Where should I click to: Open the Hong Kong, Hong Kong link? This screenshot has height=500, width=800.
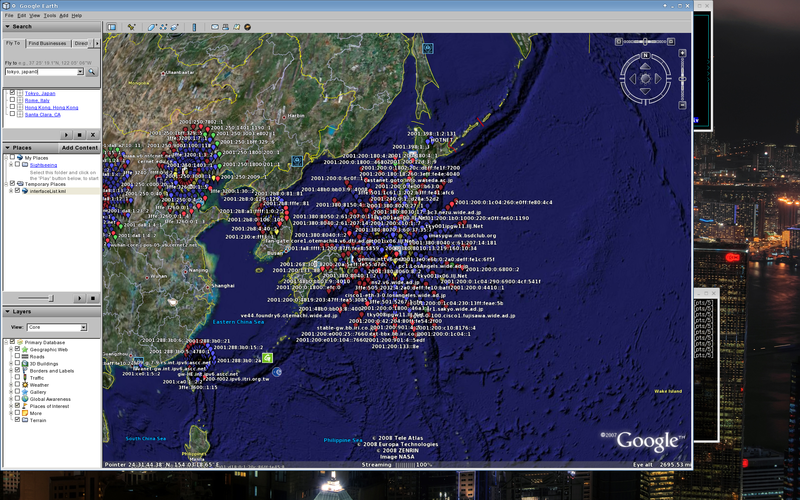[52, 108]
